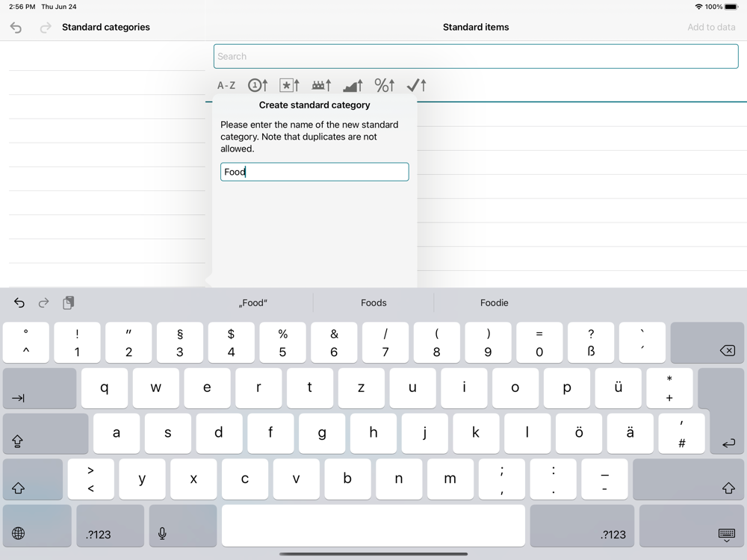
Task: Sort items by crowd popularity icon
Action: pyautogui.click(x=321, y=85)
